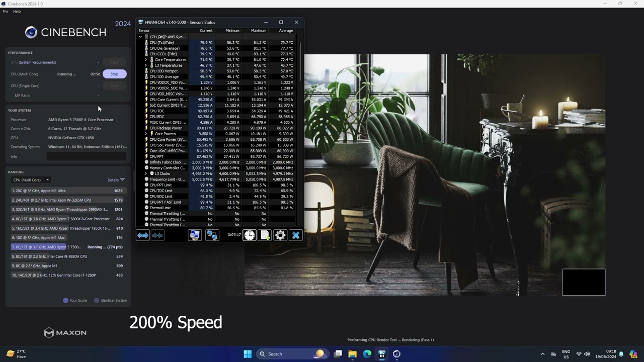Viewport: 644px width, 362px height.
Task: Open File Explorer from the taskbar
Action: [353, 354]
